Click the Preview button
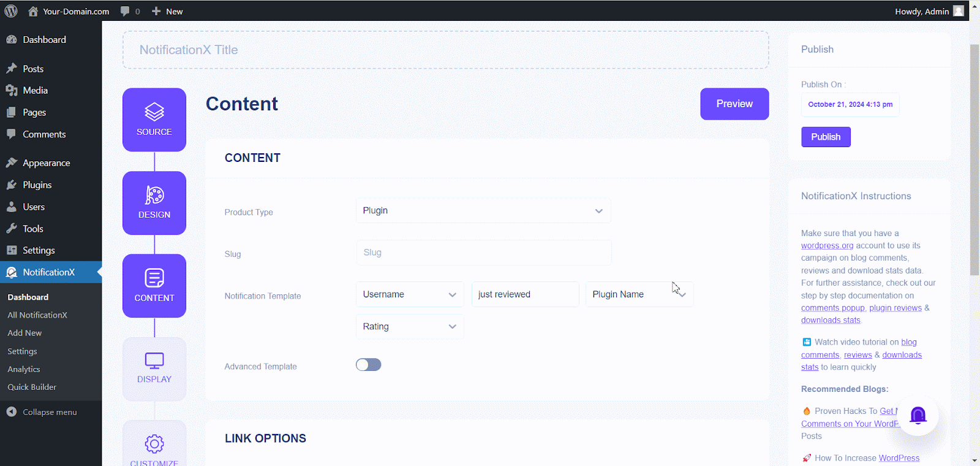Screen dimensions: 980x466 [734, 104]
